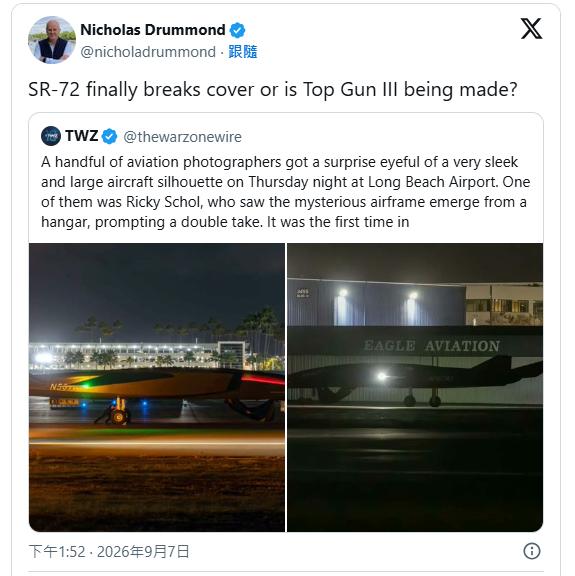Open Nicholas Drummond's profile avatar

point(52,40)
